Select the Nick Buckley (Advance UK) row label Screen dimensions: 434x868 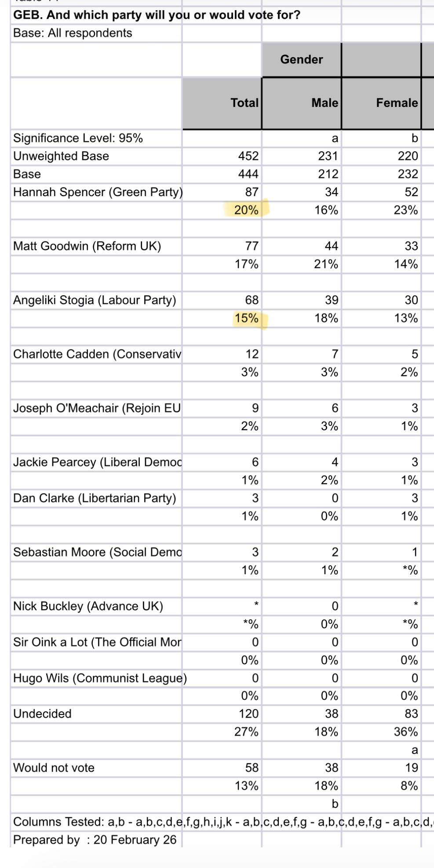point(88,606)
